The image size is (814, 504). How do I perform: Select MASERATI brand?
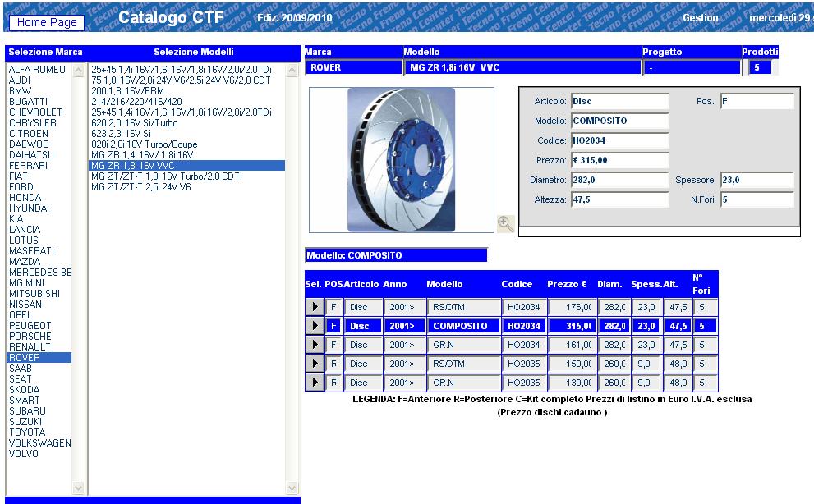pos(32,250)
